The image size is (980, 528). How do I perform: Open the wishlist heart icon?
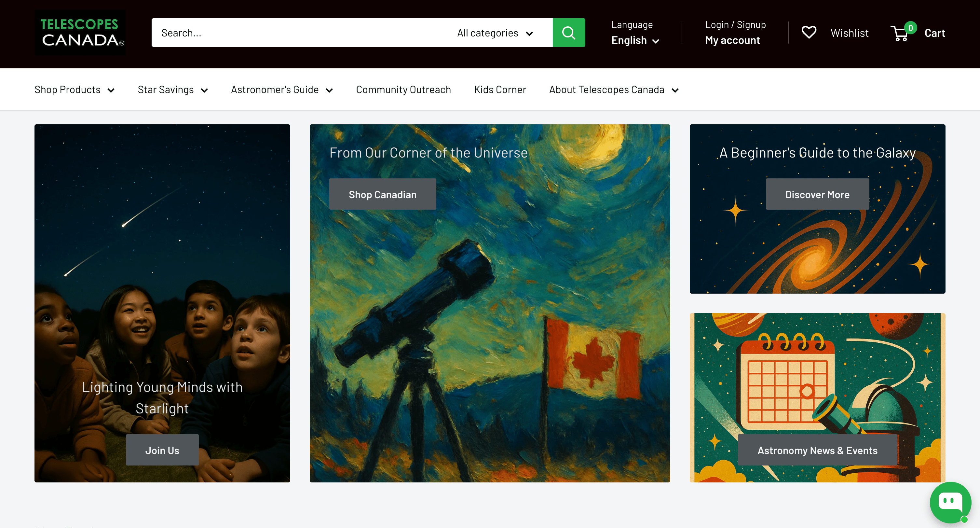[x=809, y=33]
